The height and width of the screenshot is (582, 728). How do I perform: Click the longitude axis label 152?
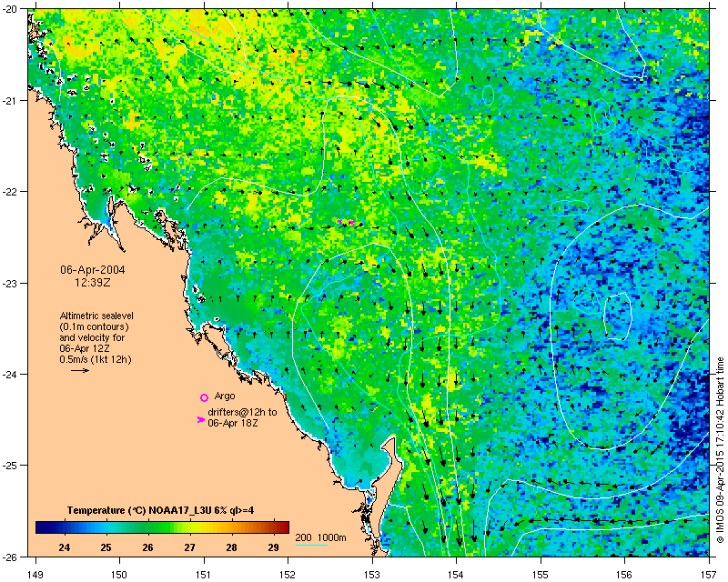click(x=288, y=575)
